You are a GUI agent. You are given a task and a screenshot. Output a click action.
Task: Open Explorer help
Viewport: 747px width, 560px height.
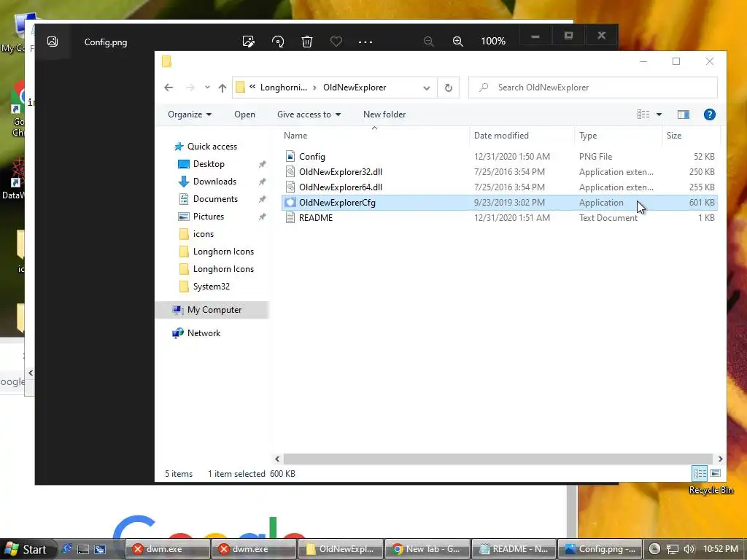709,114
